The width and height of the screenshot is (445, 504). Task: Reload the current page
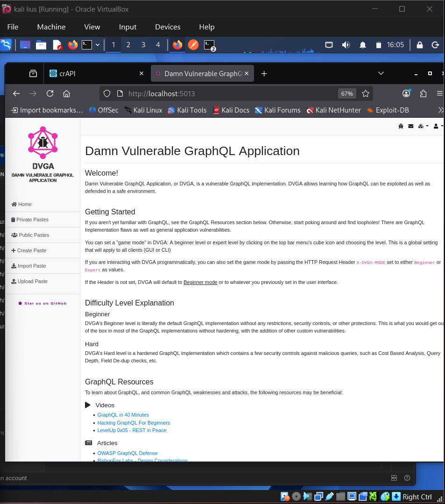[50, 93]
